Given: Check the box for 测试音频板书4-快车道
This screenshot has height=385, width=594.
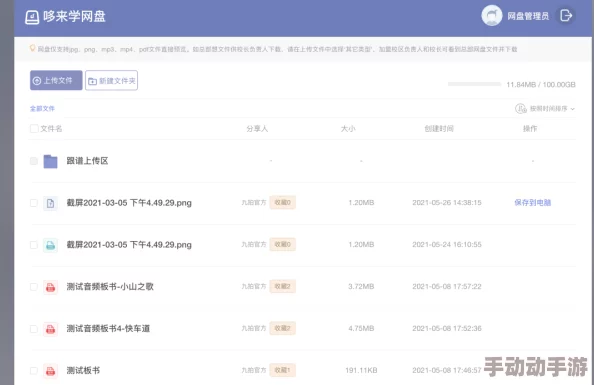Looking at the screenshot, I should (x=34, y=329).
